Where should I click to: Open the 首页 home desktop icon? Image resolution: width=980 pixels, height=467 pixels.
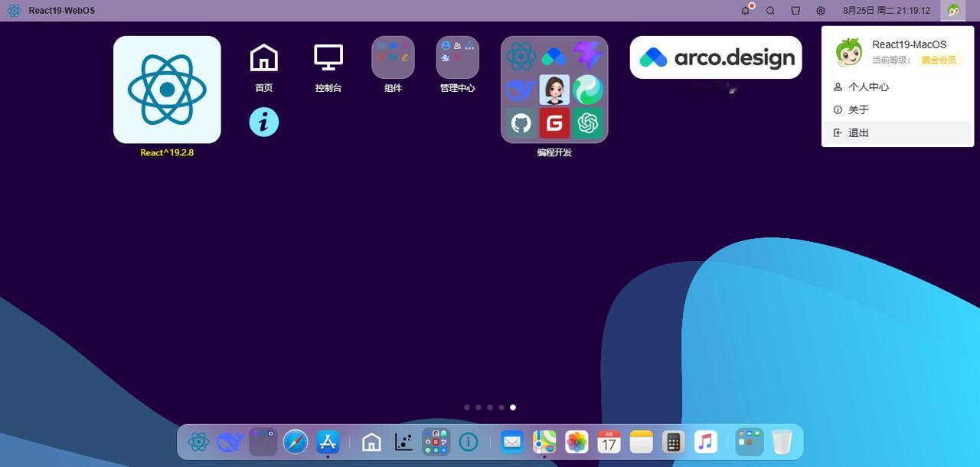pyautogui.click(x=264, y=66)
